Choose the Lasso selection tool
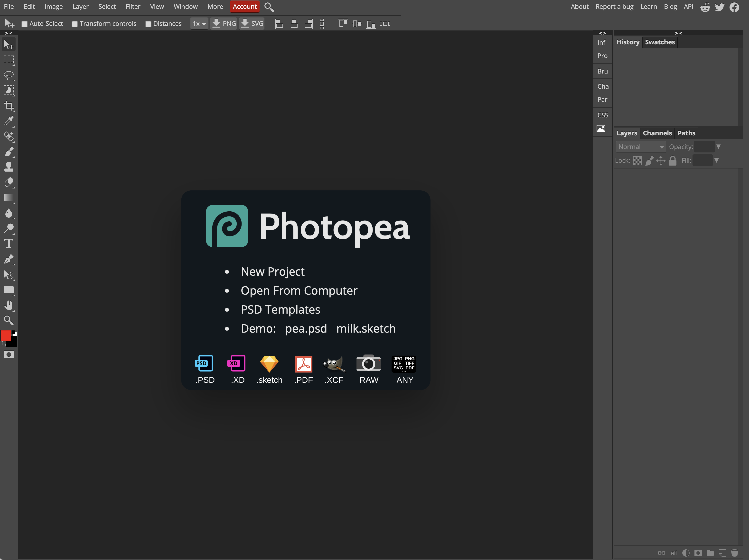749x560 pixels. (9, 75)
